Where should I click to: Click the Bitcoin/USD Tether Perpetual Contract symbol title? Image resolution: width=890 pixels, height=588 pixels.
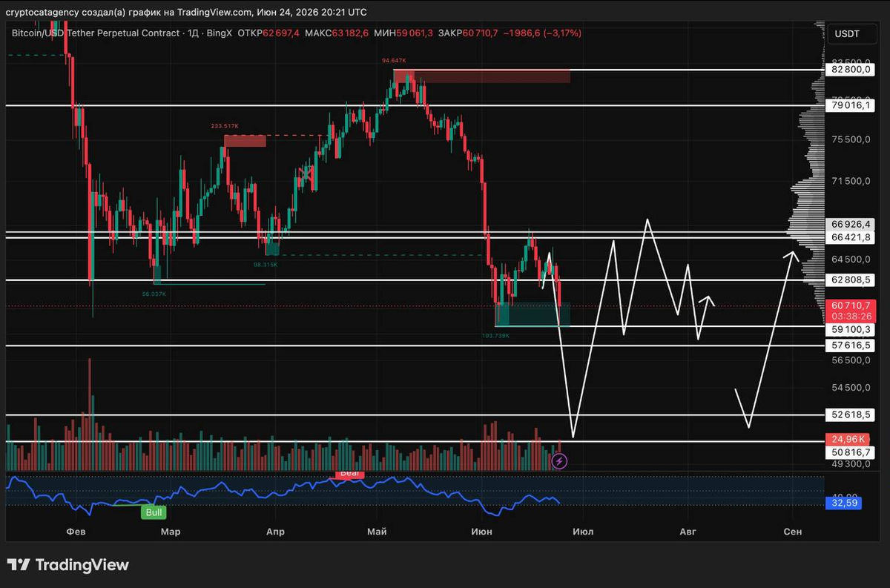95,33
